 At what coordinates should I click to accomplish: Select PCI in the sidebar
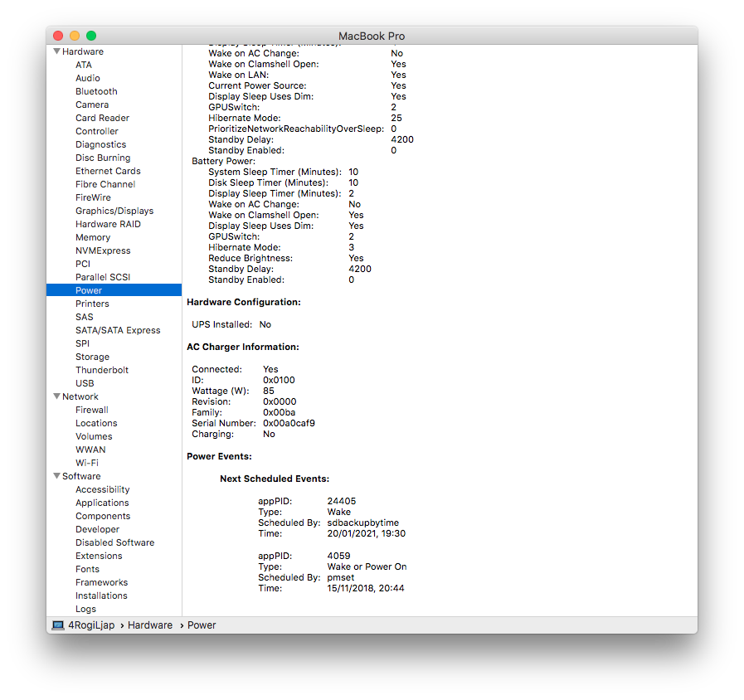coord(83,265)
